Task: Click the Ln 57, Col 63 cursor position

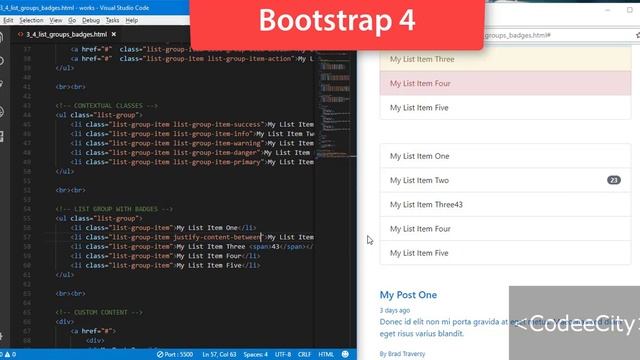Action: [x=219, y=354]
